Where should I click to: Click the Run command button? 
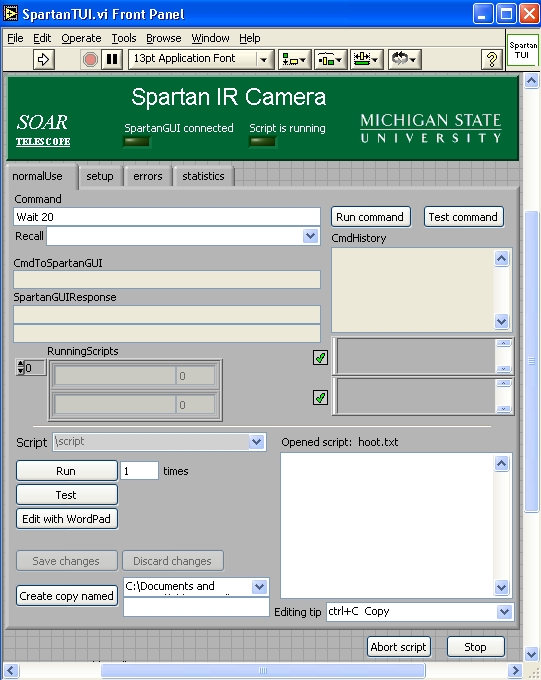(x=370, y=217)
